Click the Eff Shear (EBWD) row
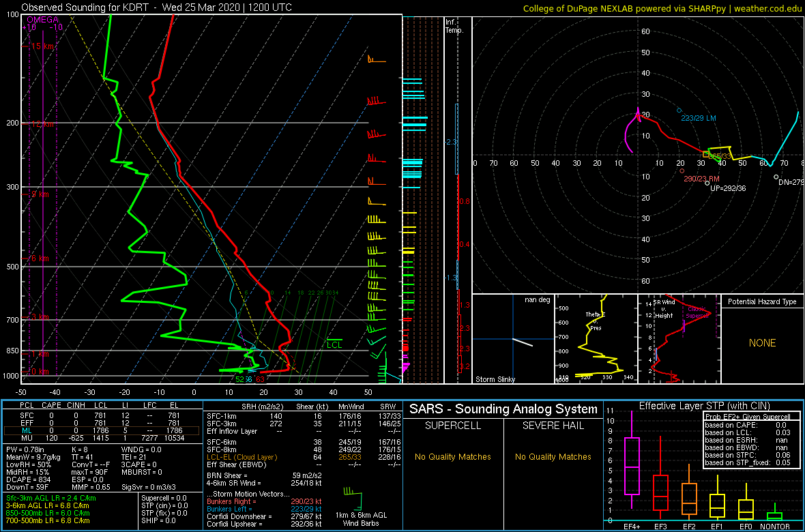 pos(306,464)
